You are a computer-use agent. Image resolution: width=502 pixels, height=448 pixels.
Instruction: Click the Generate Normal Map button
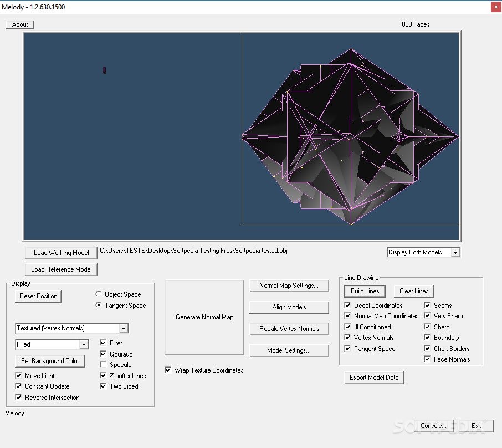(x=204, y=317)
